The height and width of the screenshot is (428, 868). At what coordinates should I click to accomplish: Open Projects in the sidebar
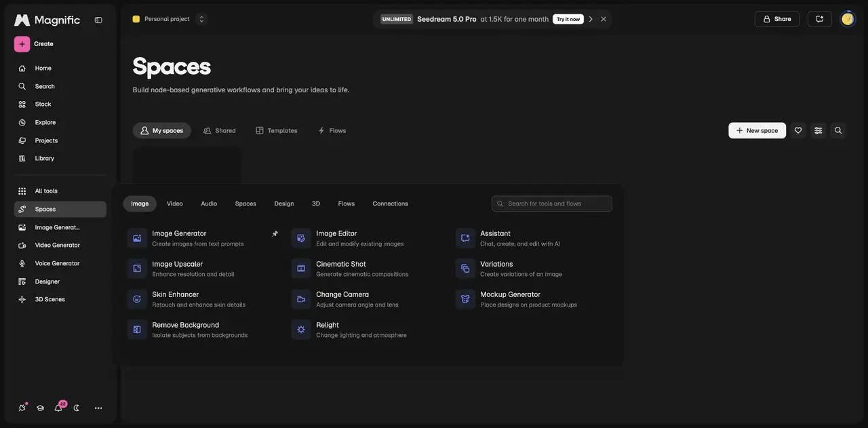60,140
